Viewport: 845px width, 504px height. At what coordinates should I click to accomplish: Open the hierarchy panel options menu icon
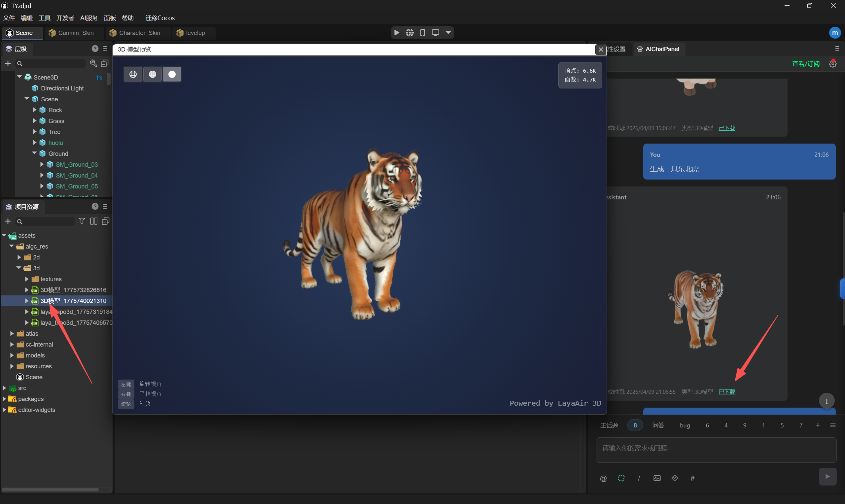point(105,49)
